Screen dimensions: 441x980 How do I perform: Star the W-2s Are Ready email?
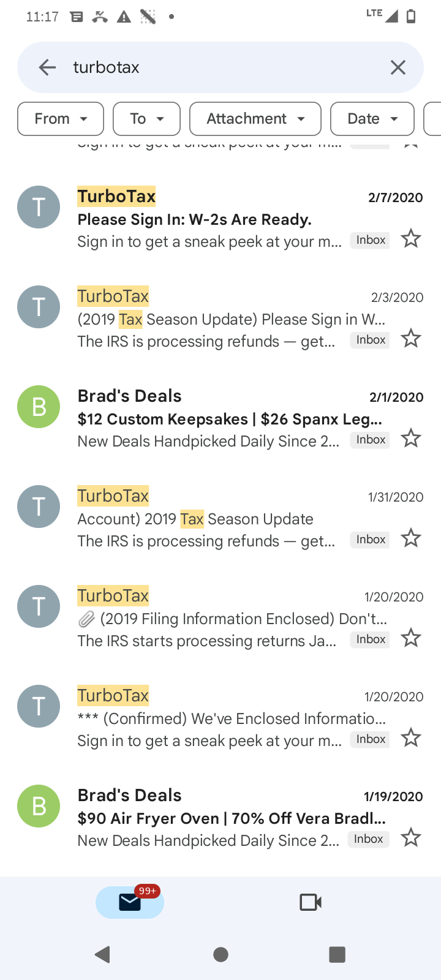[411, 239]
